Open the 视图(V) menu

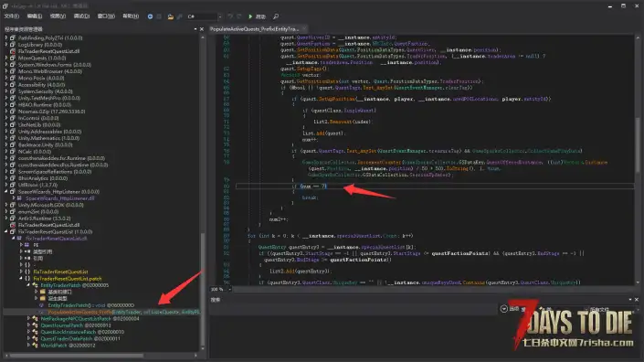coord(58,16)
